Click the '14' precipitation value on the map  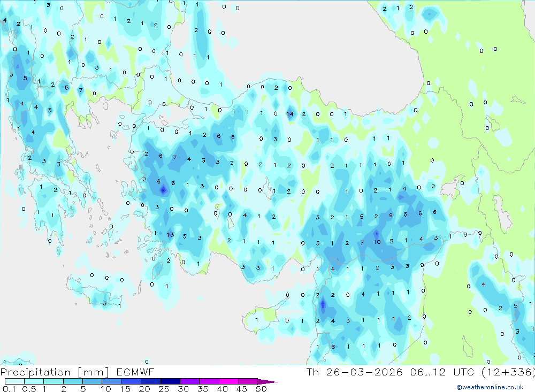point(289,114)
